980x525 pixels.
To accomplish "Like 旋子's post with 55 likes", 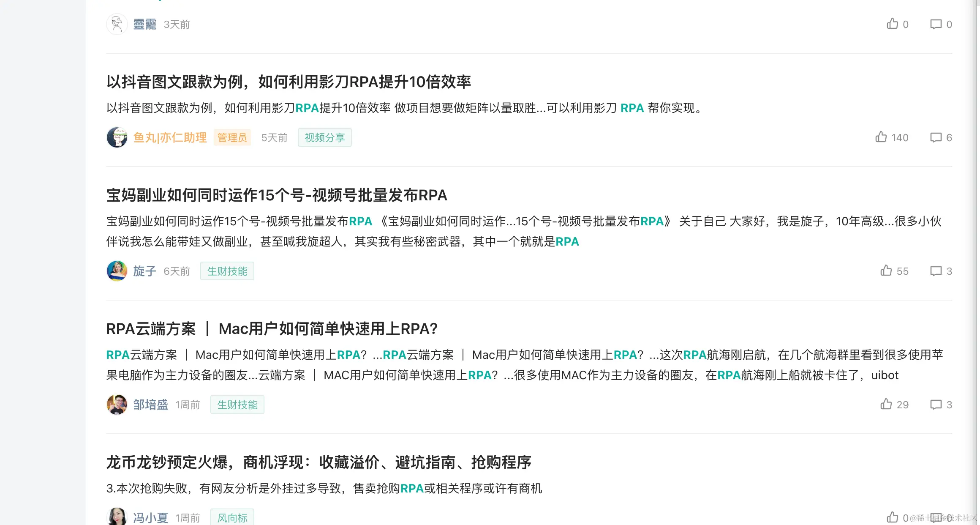I will [886, 271].
